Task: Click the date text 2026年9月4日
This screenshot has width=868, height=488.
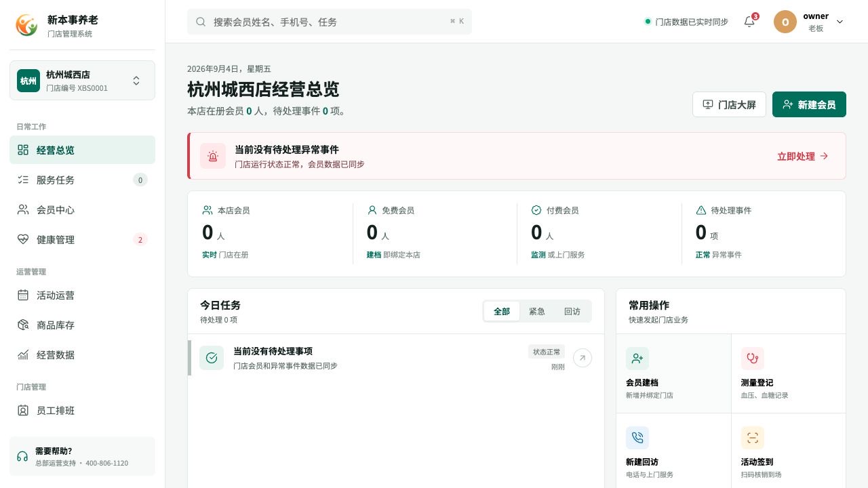Action: [229, 68]
